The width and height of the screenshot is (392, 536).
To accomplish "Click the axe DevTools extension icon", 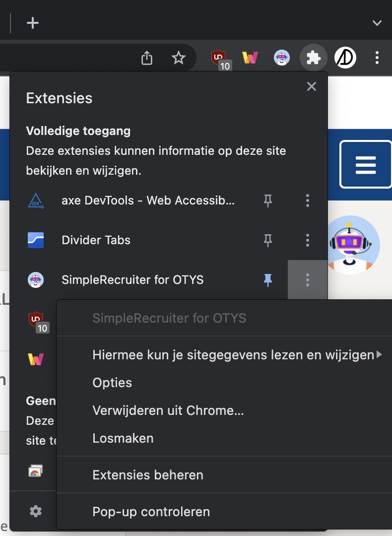I will pyautogui.click(x=36, y=201).
